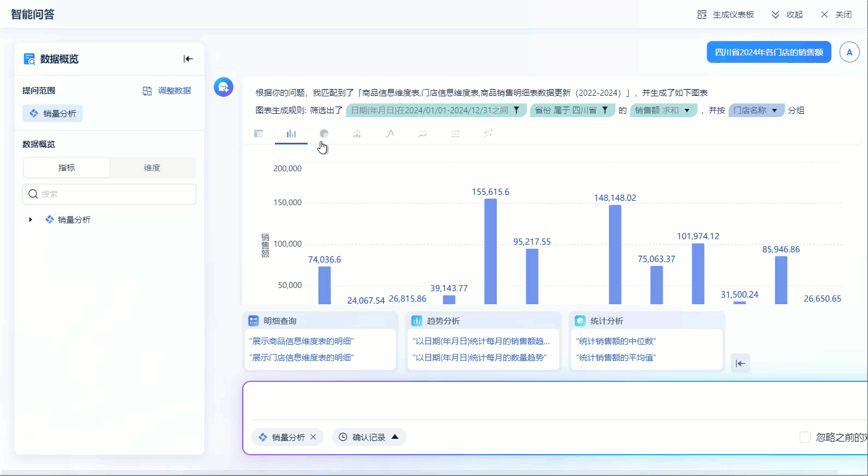Image resolution: width=868 pixels, height=476 pixels.
Task: Switch to the 维度 tab
Action: tap(152, 168)
